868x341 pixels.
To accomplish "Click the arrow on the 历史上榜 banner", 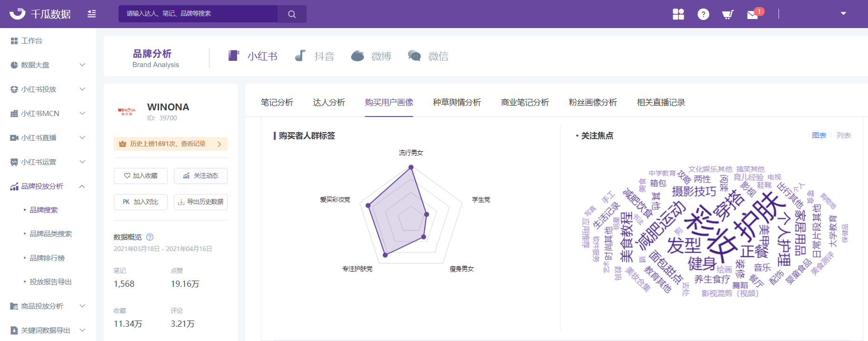I will click(x=219, y=144).
